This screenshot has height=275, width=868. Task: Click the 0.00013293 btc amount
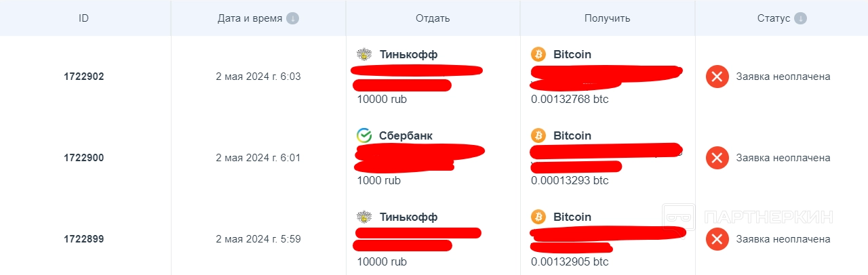click(x=570, y=181)
